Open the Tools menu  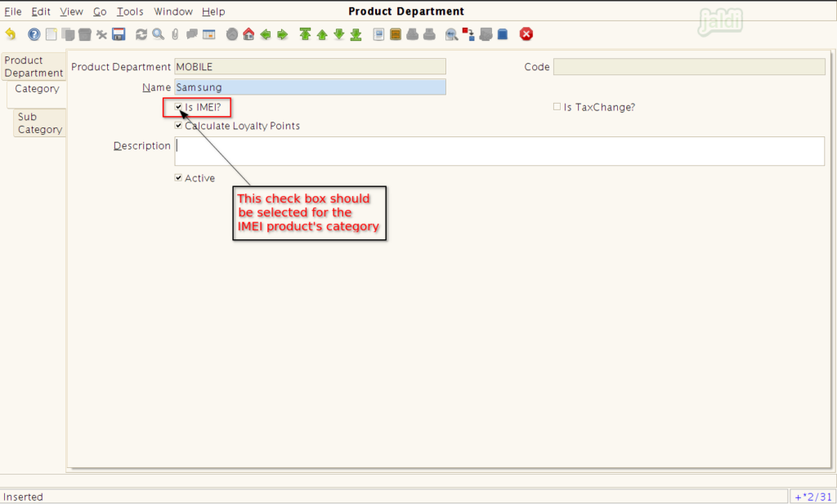coord(130,11)
